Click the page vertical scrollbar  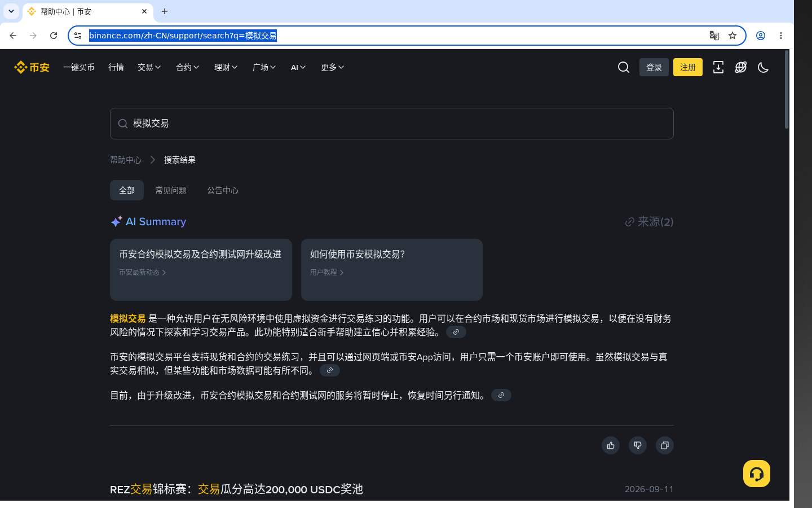click(787, 90)
